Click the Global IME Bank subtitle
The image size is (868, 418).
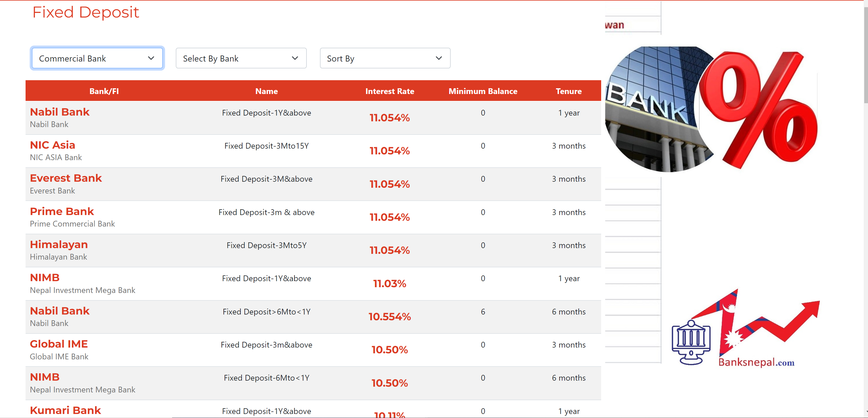[x=59, y=356]
